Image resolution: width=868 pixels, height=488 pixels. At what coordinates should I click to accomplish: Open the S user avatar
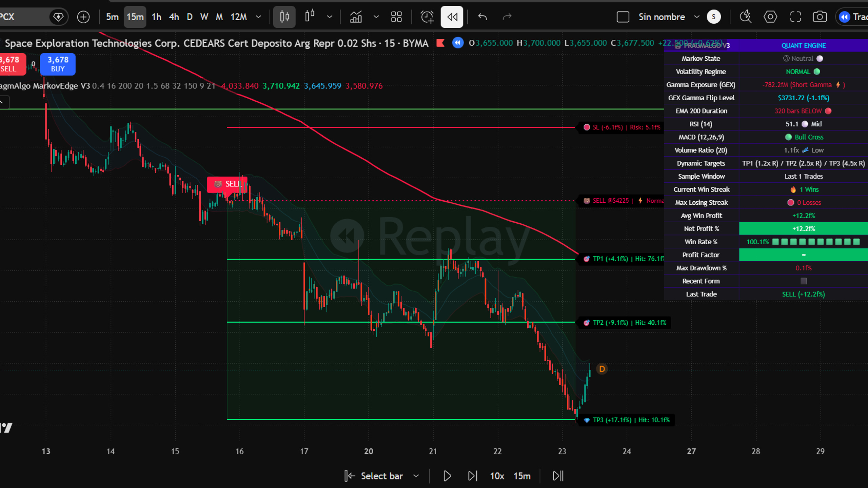[714, 17]
